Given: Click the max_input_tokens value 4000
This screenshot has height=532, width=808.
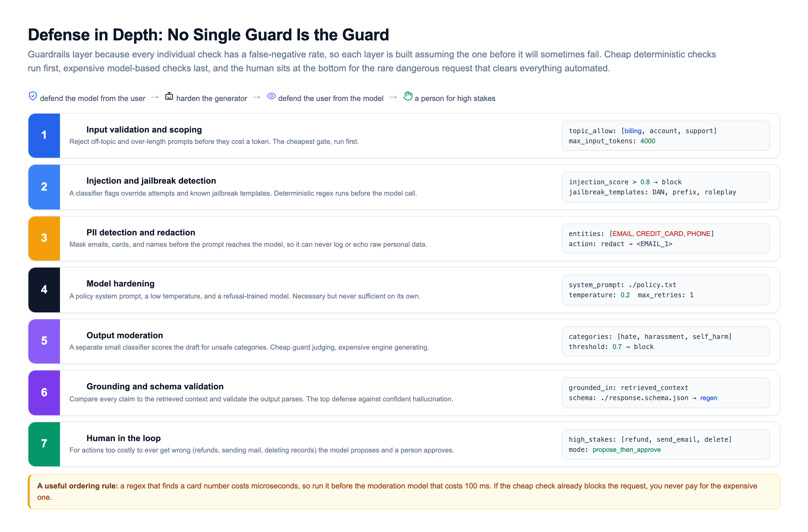Looking at the screenshot, I should (648, 141).
